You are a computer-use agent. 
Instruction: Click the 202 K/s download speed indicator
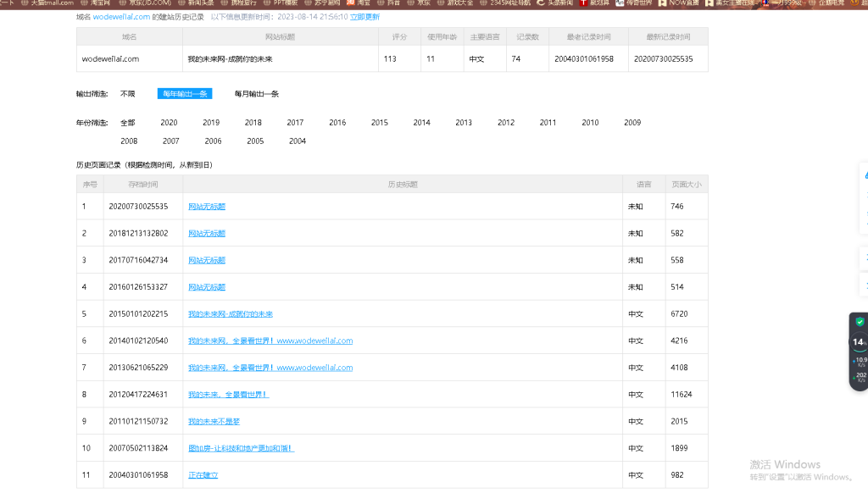pos(860,377)
